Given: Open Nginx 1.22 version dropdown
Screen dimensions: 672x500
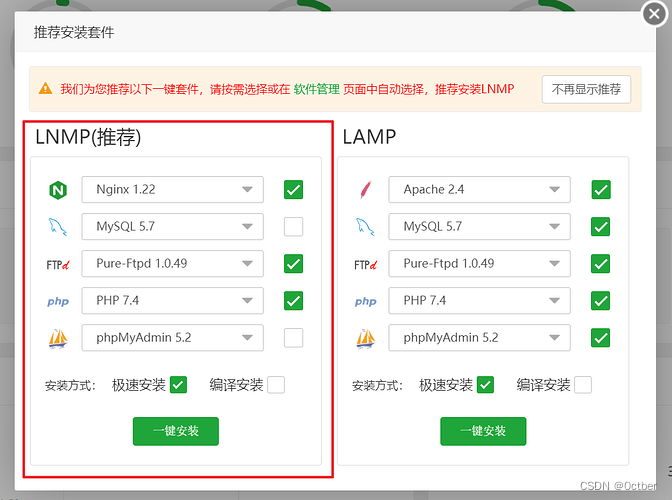Looking at the screenshot, I should pos(173,189).
